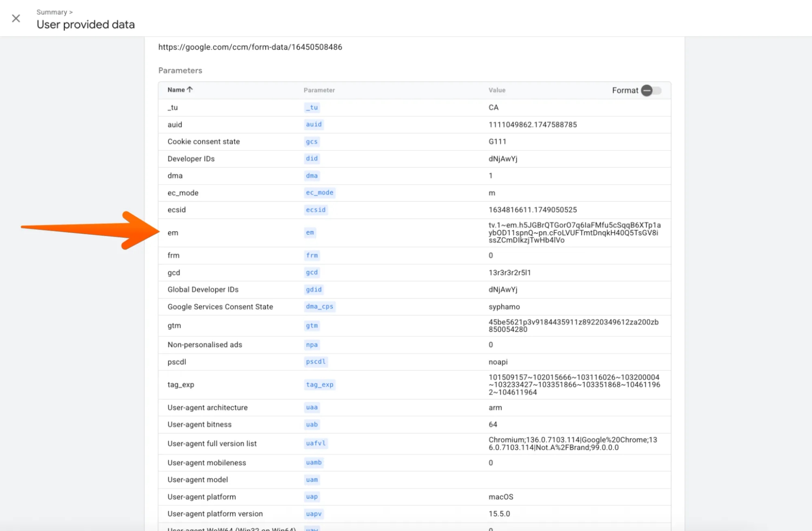Image resolution: width=812 pixels, height=531 pixels.
Task: Select the Cookie consent state row name
Action: (x=204, y=141)
